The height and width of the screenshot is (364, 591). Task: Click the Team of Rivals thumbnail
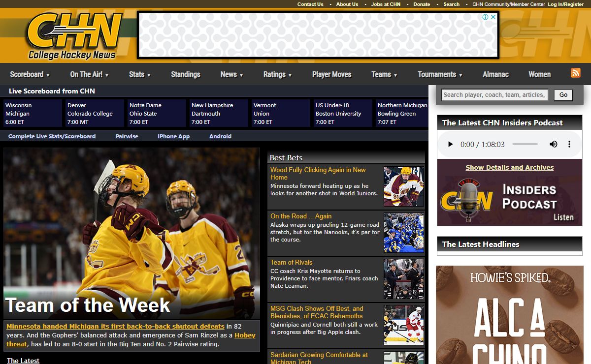(x=404, y=279)
